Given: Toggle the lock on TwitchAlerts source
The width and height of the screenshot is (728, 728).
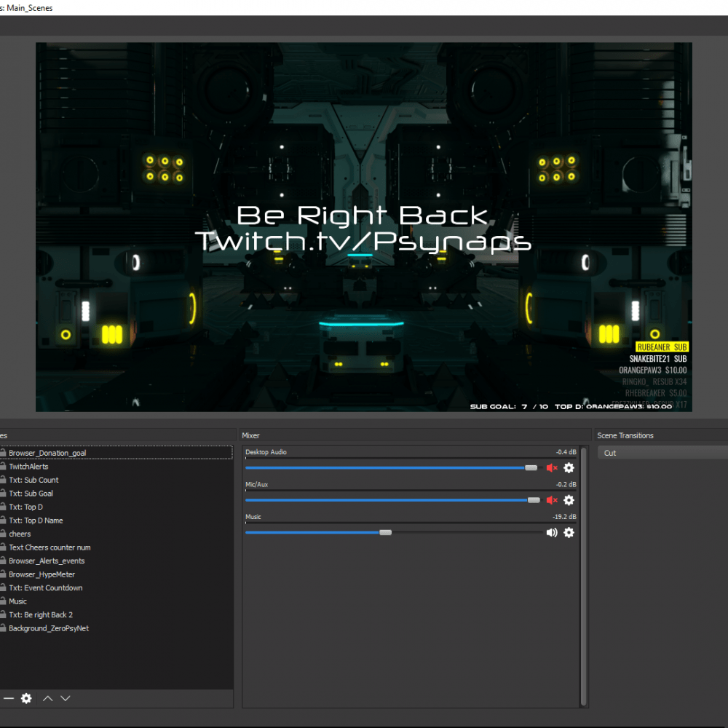Looking at the screenshot, I should click(2, 466).
